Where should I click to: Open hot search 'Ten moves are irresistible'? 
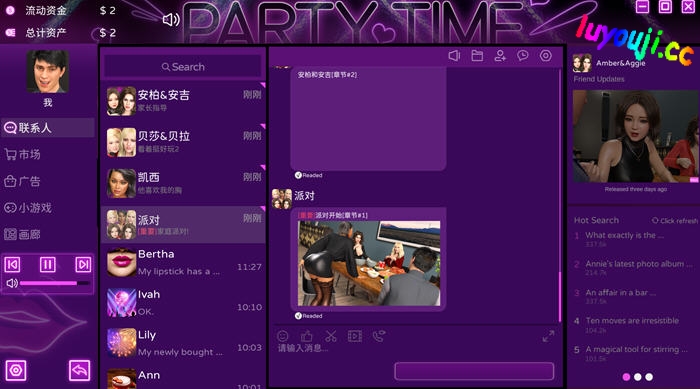click(632, 321)
